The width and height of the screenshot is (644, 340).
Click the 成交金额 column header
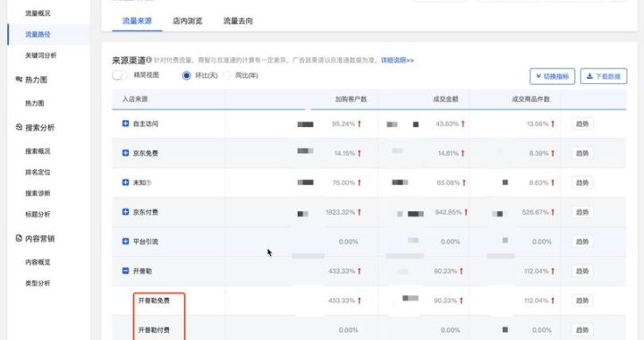click(x=445, y=99)
